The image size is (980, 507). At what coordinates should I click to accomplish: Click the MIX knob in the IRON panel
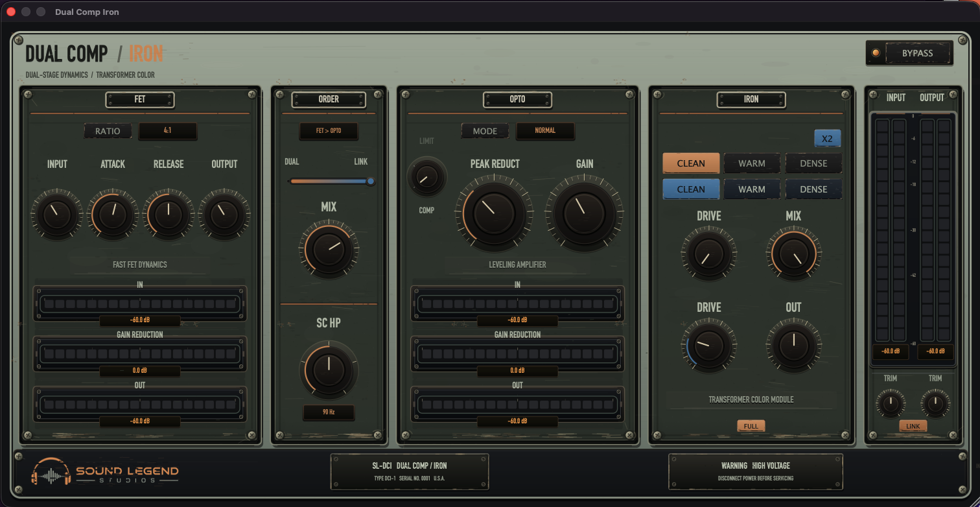point(793,253)
